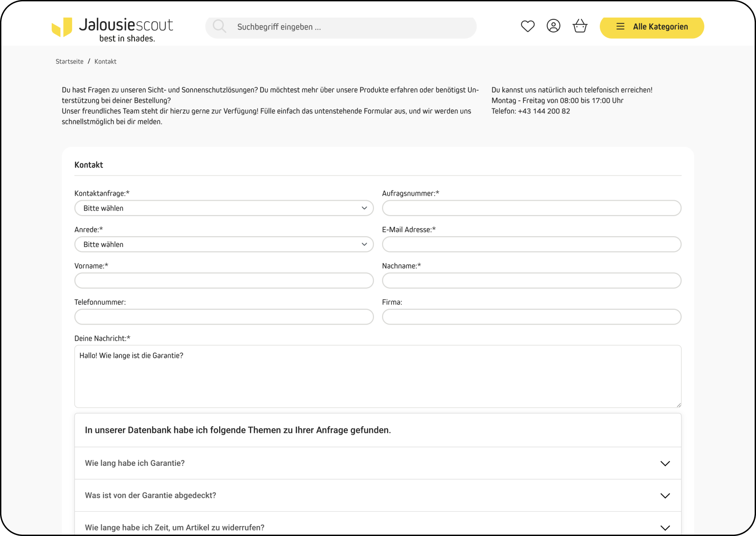Go to Startseite breadcrumb link
Viewport: 756px width, 536px height.
(69, 62)
